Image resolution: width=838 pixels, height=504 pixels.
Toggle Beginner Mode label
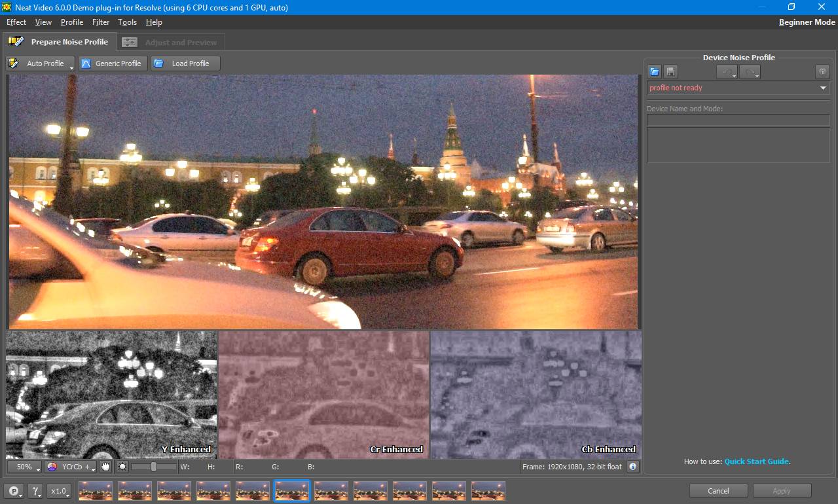click(807, 22)
